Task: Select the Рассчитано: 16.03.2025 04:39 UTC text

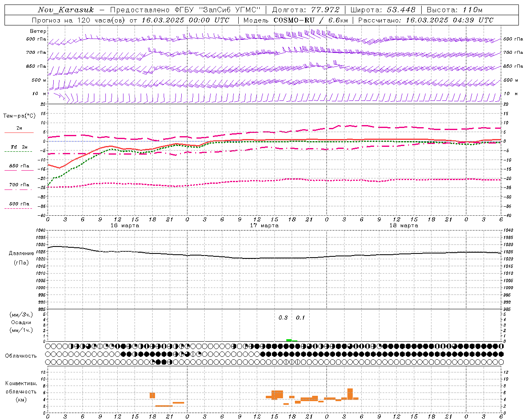Action: (x=426, y=20)
